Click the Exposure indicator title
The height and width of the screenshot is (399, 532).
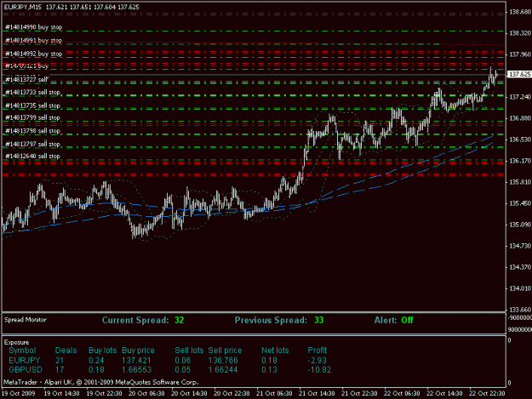pyautogui.click(x=17, y=342)
